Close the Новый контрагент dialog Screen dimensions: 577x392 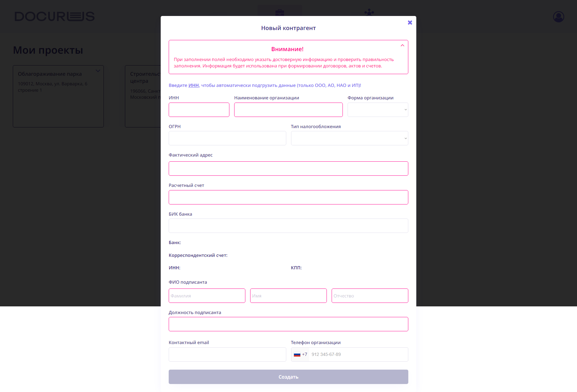[410, 22]
